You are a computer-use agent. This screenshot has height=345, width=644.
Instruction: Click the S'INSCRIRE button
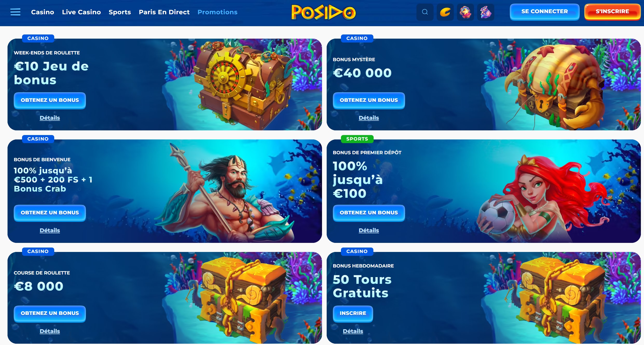pyautogui.click(x=612, y=12)
